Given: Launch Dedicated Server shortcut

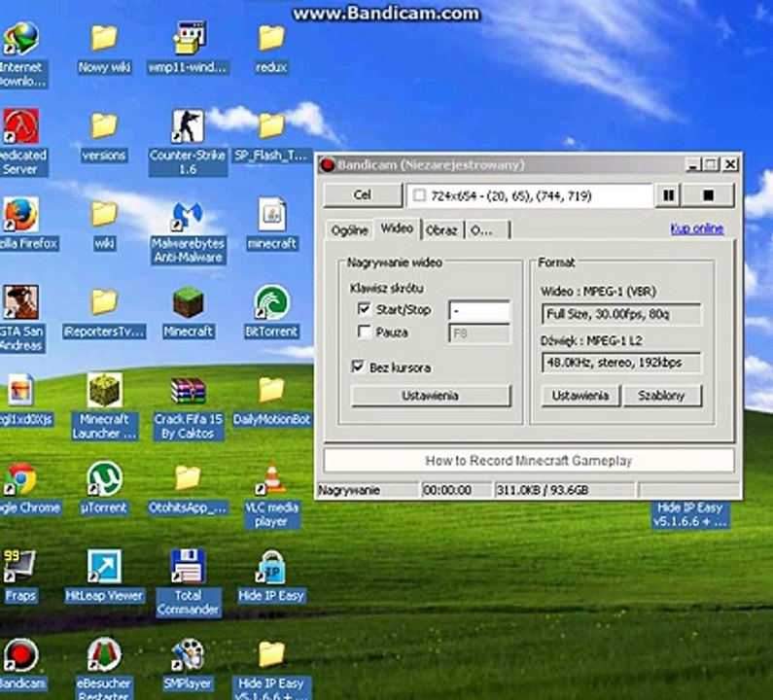Looking at the screenshot, I should [x=21, y=126].
